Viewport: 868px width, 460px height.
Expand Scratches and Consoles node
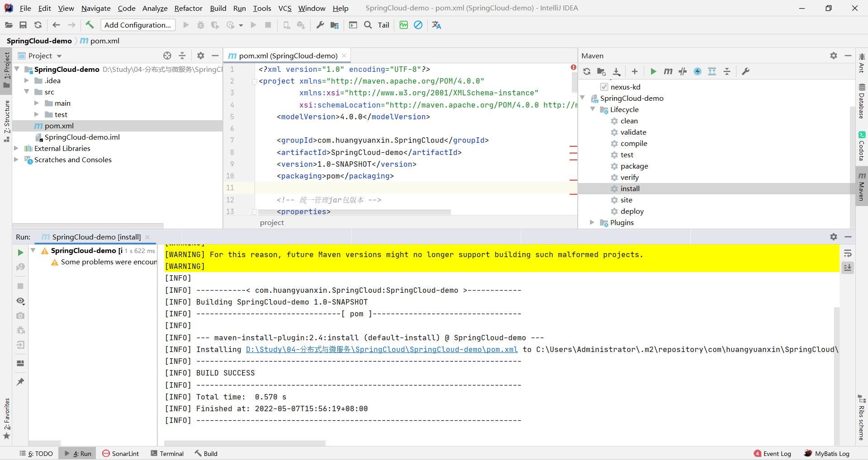tap(16, 160)
